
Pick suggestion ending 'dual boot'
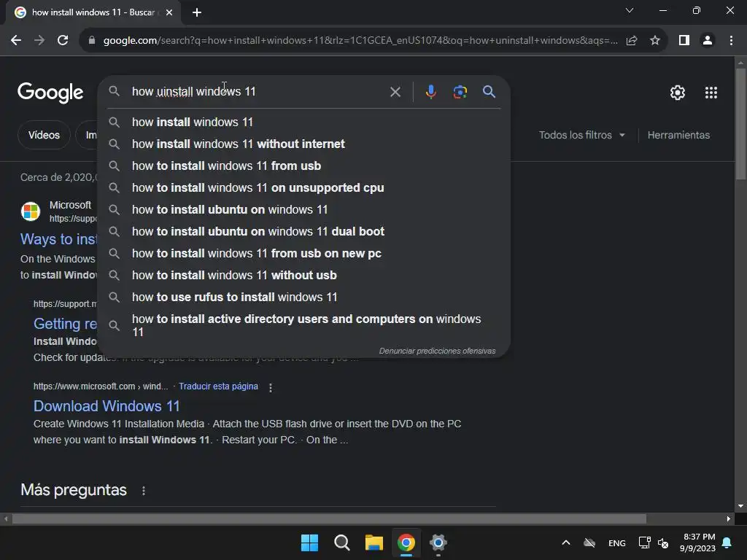click(304, 232)
